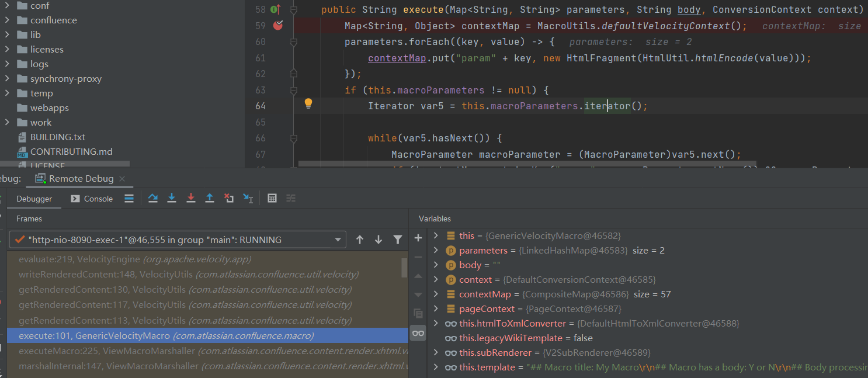Click the Step Out icon
Viewport: 868px width, 378px height.
(210, 199)
